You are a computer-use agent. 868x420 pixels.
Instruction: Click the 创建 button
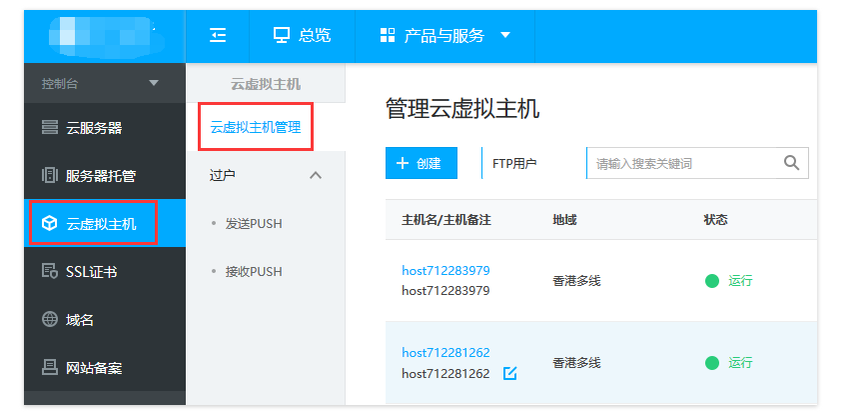coord(421,163)
